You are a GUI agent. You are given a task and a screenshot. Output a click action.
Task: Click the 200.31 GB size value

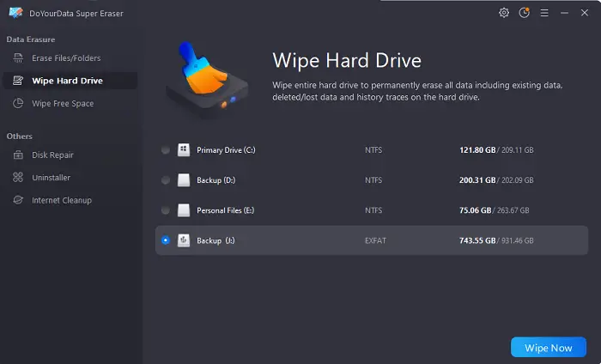pyautogui.click(x=477, y=180)
